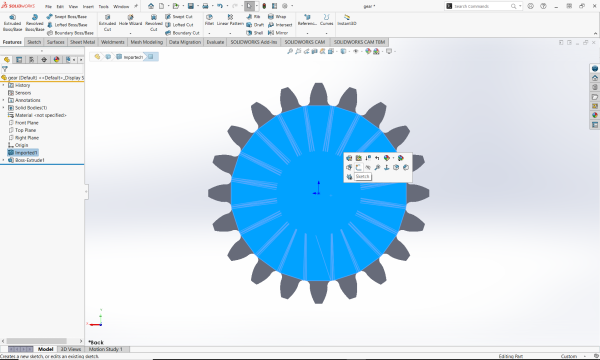Open the Hole Wizard dropdown arrow
The width and height of the screenshot is (600, 360).
tap(130, 33)
